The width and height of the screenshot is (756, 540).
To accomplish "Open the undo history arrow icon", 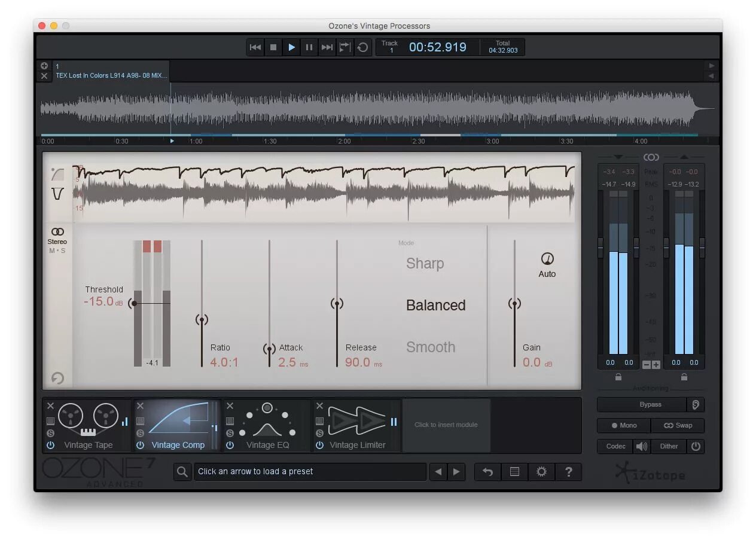I will click(488, 472).
